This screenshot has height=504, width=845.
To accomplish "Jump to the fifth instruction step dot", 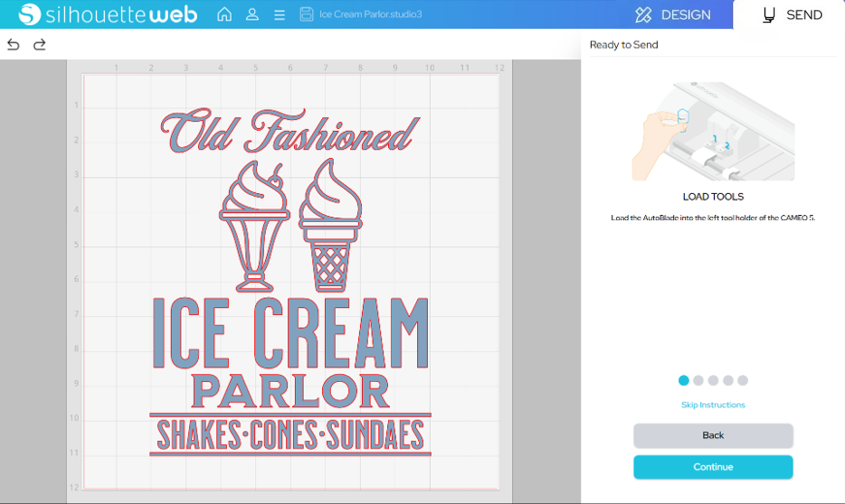I will 743,380.
